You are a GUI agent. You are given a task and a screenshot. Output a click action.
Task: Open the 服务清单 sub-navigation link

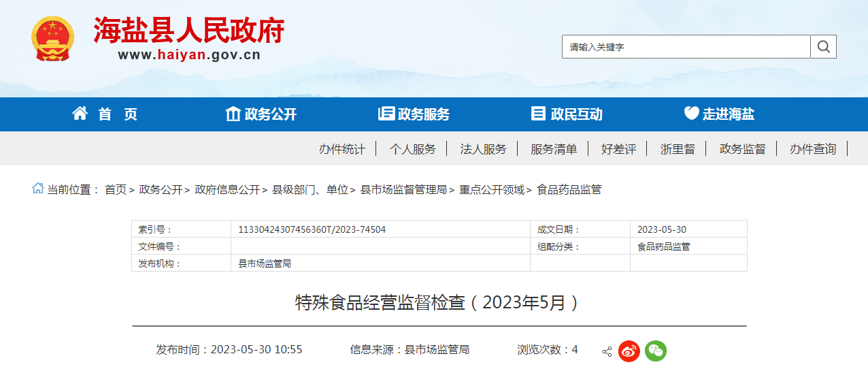pyautogui.click(x=554, y=149)
